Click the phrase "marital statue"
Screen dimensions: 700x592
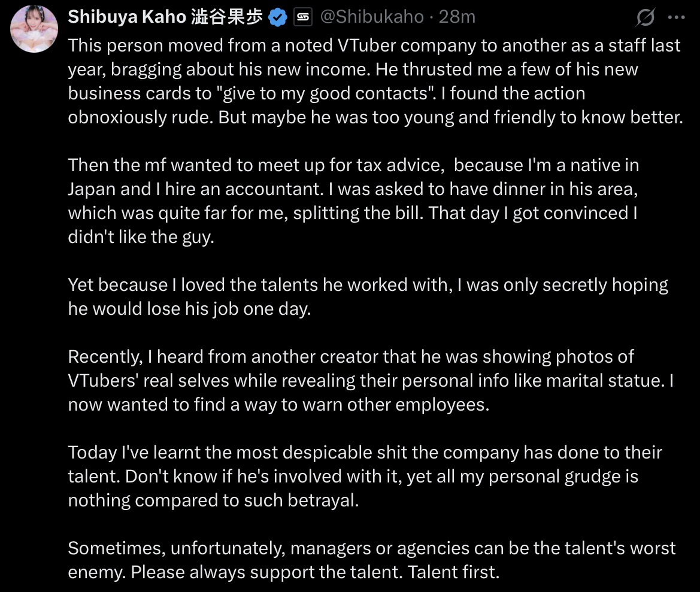[x=605, y=381]
